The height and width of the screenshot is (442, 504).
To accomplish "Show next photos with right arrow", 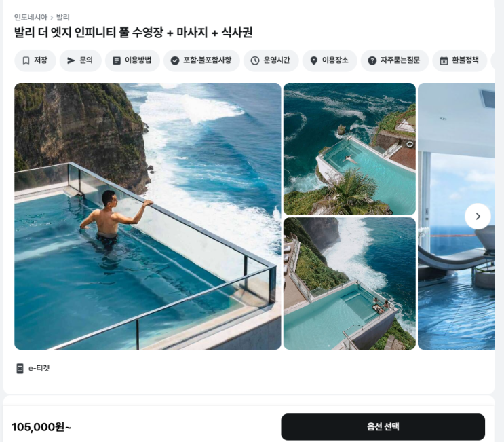I will pyautogui.click(x=478, y=216).
